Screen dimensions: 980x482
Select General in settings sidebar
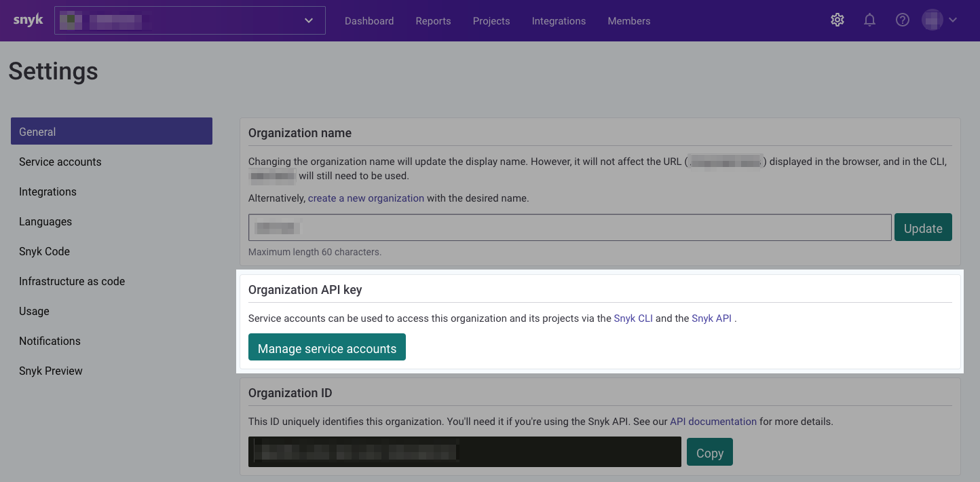[111, 131]
